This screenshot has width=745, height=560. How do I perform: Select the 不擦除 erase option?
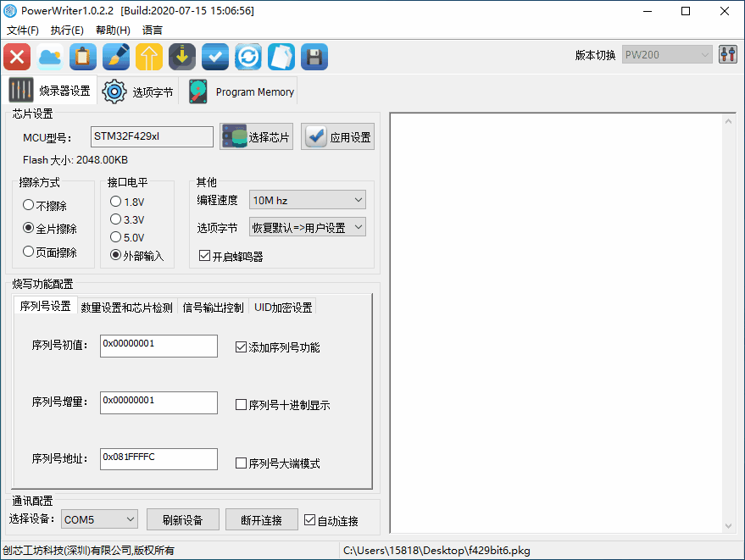[45, 206]
